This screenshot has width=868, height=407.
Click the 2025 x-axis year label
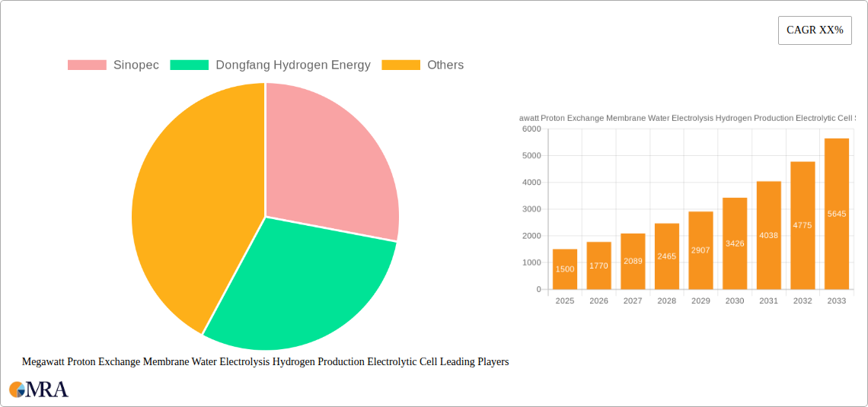tap(565, 300)
